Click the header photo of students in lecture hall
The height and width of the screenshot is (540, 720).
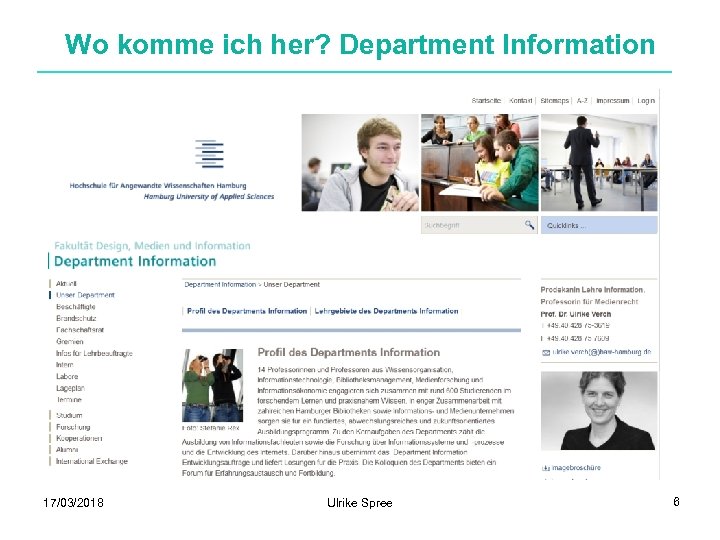(x=479, y=163)
